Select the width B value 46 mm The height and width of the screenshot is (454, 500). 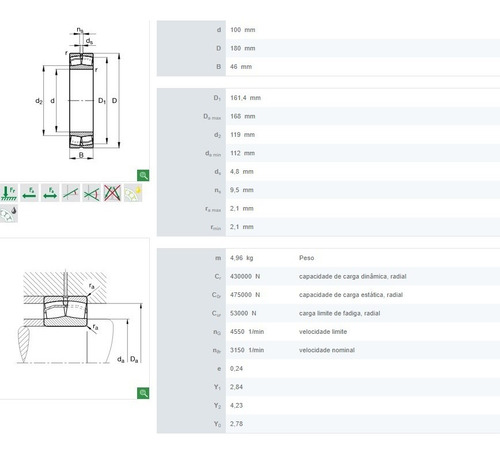pos(241,67)
